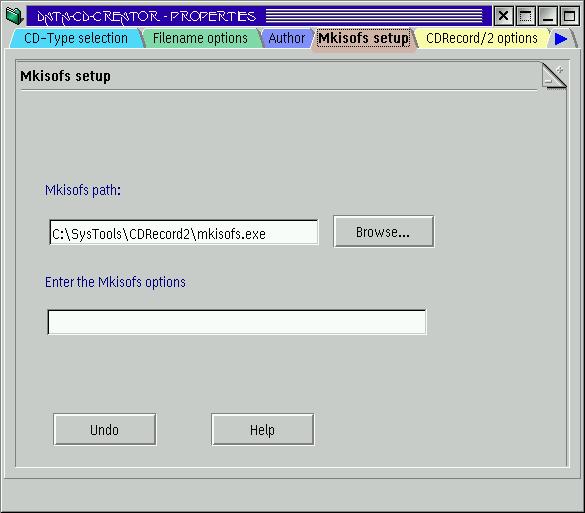Click the blue arrow to show more tabs
585x513 pixels.
pos(561,39)
